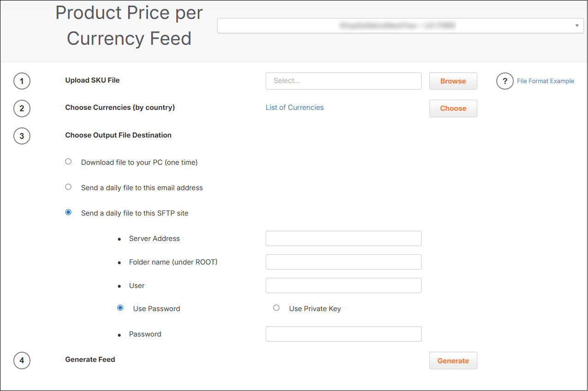Viewport: 588px width, 391px height.
Task: Select Download file to your PC option
Action: click(x=69, y=162)
